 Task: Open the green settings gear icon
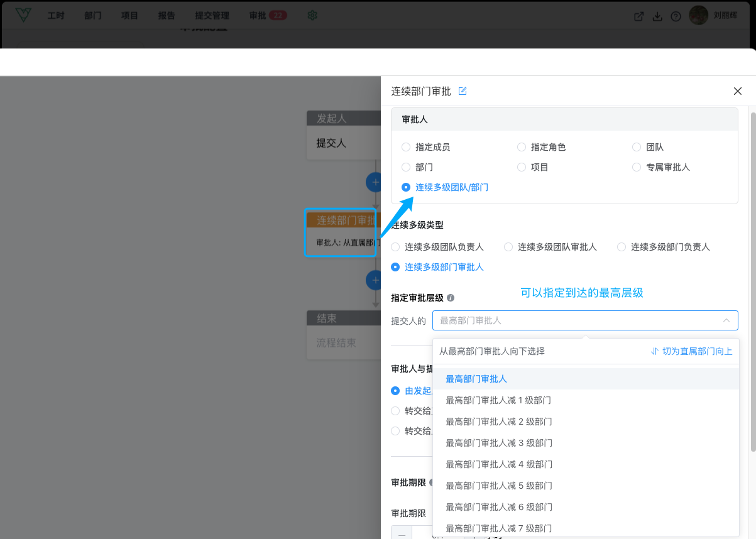(312, 16)
